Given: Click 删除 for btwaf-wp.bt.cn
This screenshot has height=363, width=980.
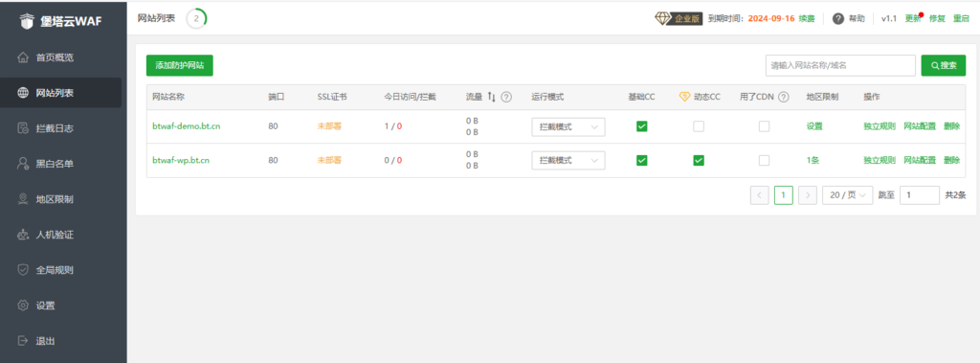Looking at the screenshot, I should pyautogui.click(x=952, y=160).
